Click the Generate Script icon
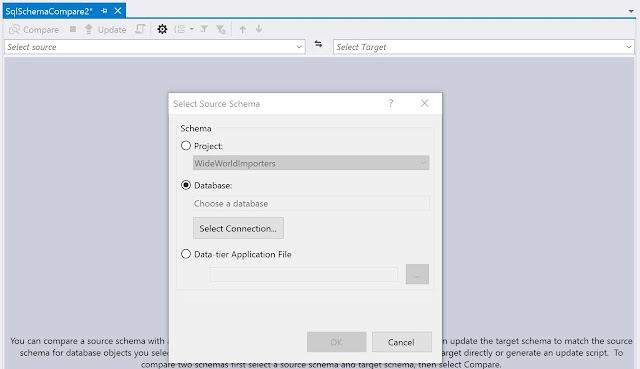The height and width of the screenshot is (369, 640). [140, 29]
